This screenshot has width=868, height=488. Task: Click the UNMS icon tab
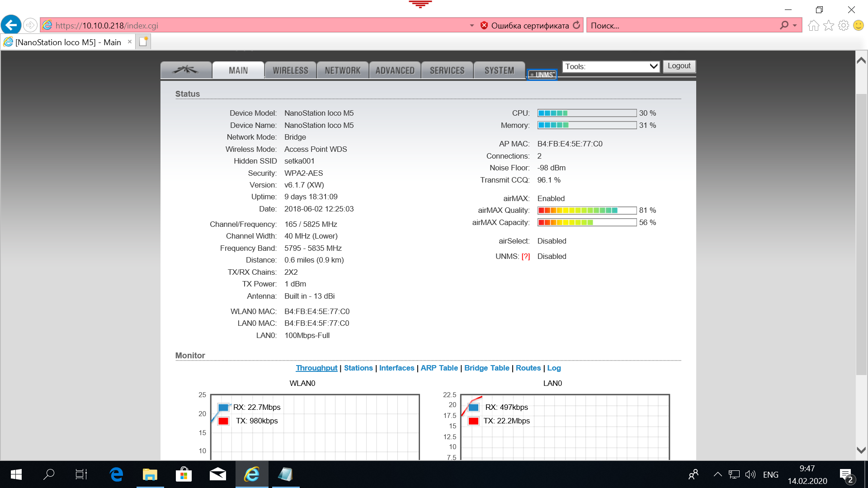pos(542,75)
